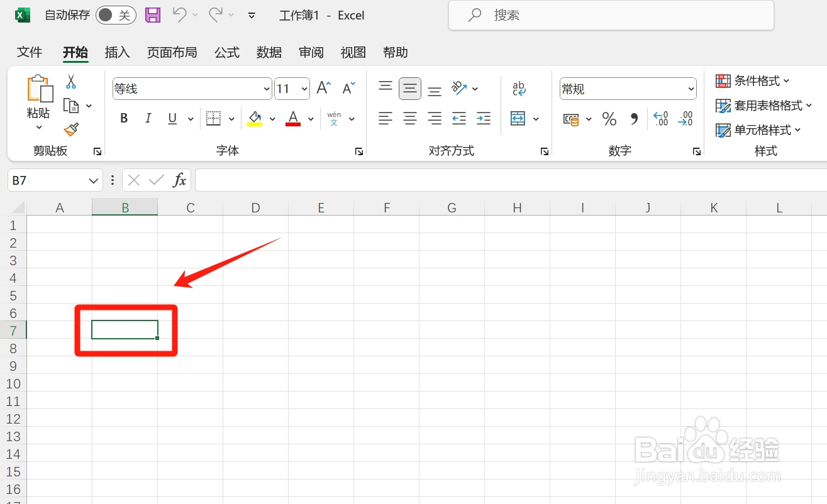Apply Percent style

click(x=609, y=119)
